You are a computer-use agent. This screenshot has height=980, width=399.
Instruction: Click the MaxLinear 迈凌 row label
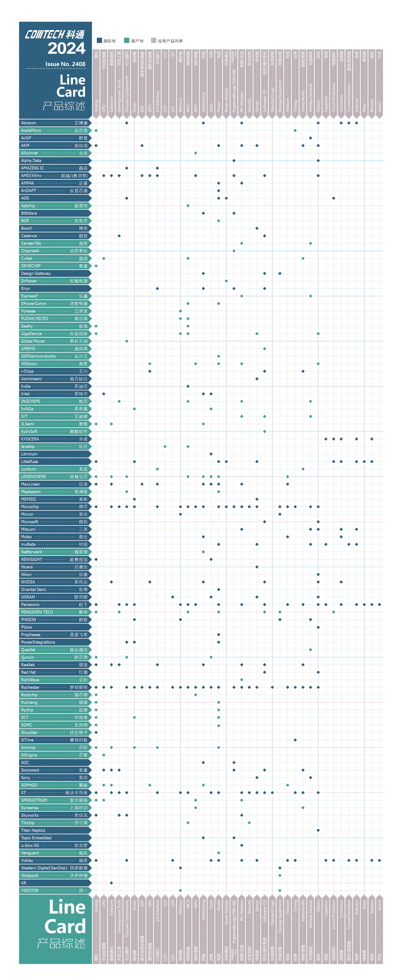point(55,484)
